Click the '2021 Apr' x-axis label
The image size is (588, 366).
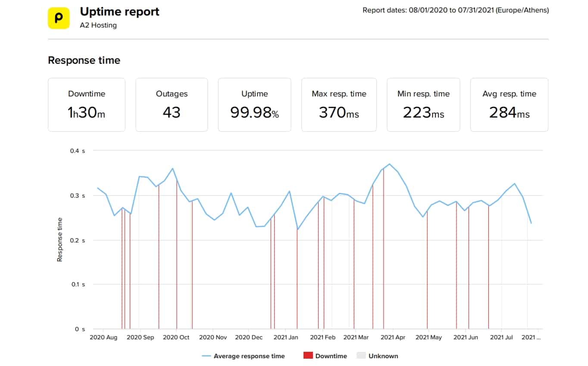pyautogui.click(x=393, y=338)
